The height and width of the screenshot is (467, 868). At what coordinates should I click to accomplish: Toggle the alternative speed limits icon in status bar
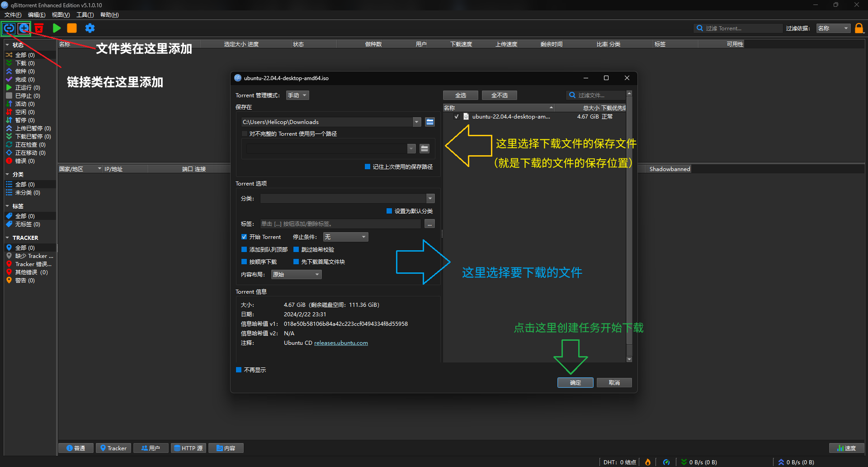click(666, 462)
